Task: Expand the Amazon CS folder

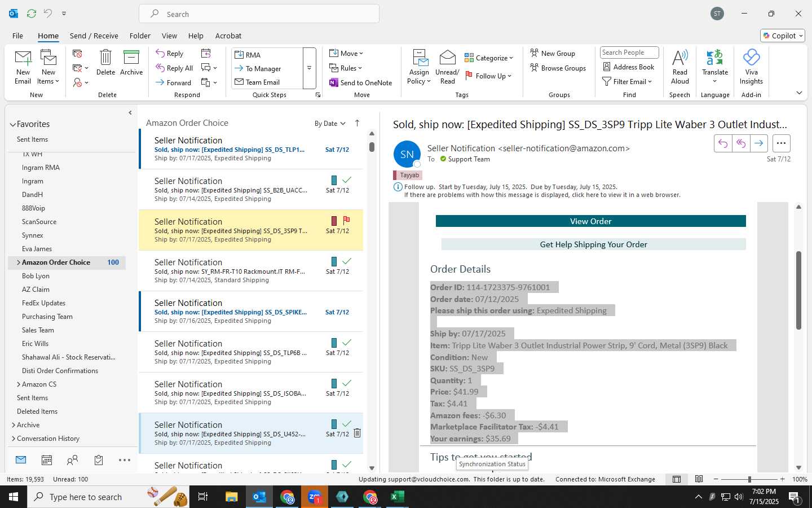Action: [18, 384]
